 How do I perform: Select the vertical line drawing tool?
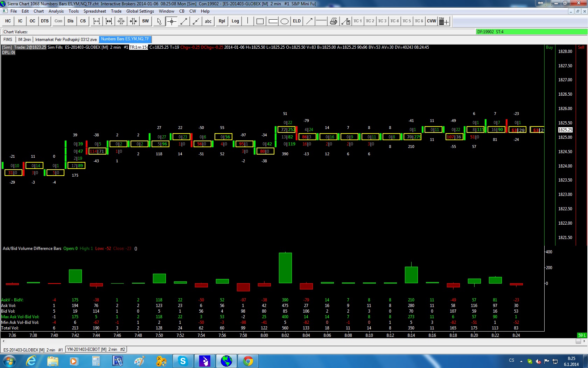(247, 21)
